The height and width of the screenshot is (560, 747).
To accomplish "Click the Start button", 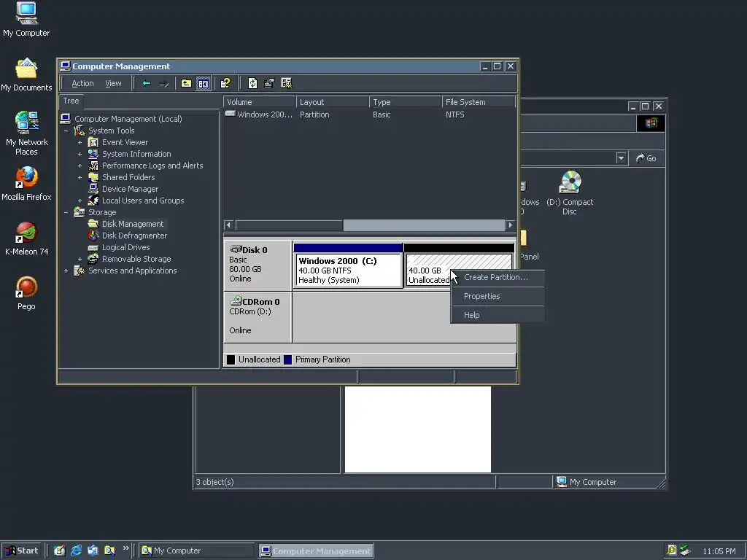I will 21,551.
